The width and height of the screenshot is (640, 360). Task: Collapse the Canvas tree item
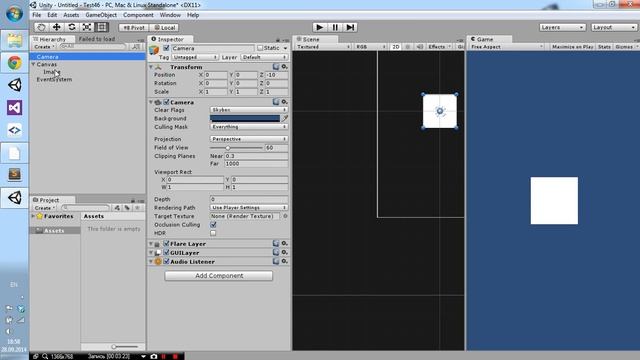33,64
